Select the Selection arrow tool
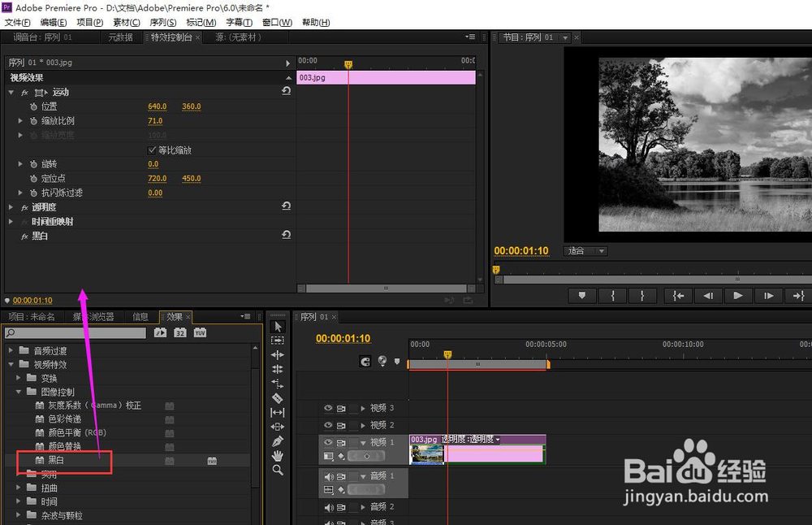 (278, 327)
